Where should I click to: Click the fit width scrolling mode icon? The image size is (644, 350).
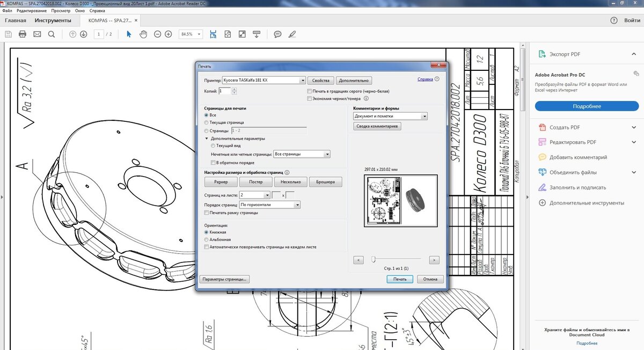[213, 34]
